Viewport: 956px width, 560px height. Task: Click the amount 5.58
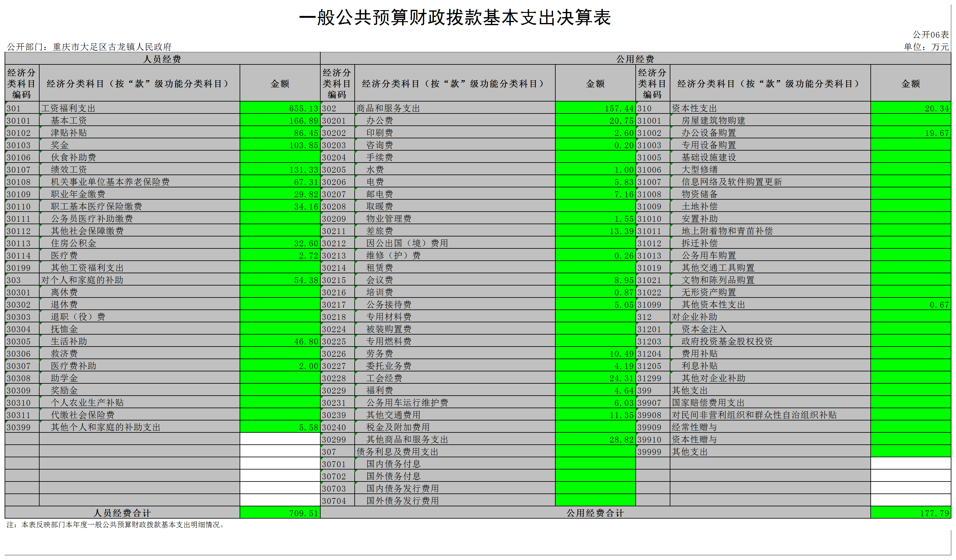[280, 427]
